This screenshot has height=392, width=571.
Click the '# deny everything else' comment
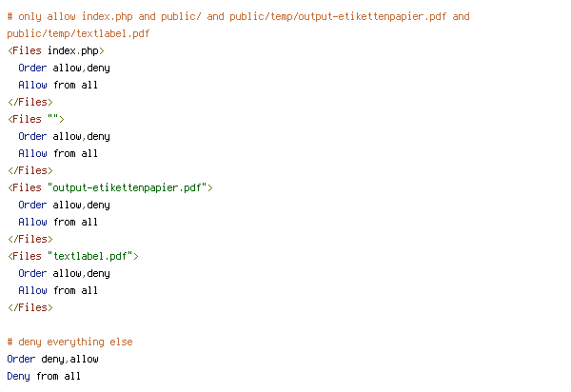[x=69, y=343]
